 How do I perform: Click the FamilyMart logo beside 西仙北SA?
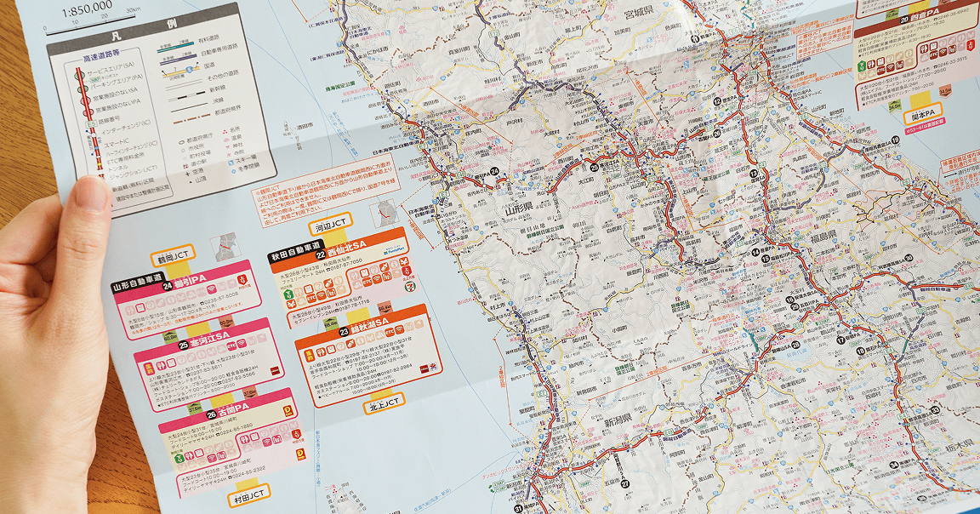pos(394,252)
